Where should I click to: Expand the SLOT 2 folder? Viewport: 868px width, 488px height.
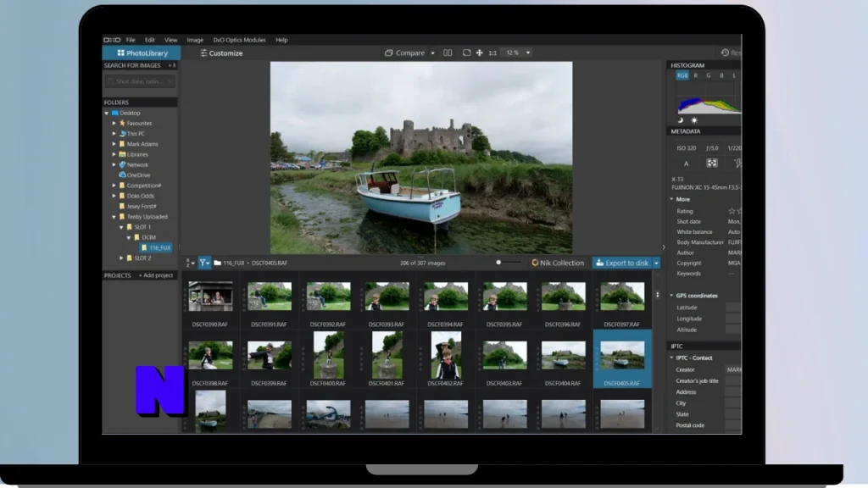pos(122,258)
